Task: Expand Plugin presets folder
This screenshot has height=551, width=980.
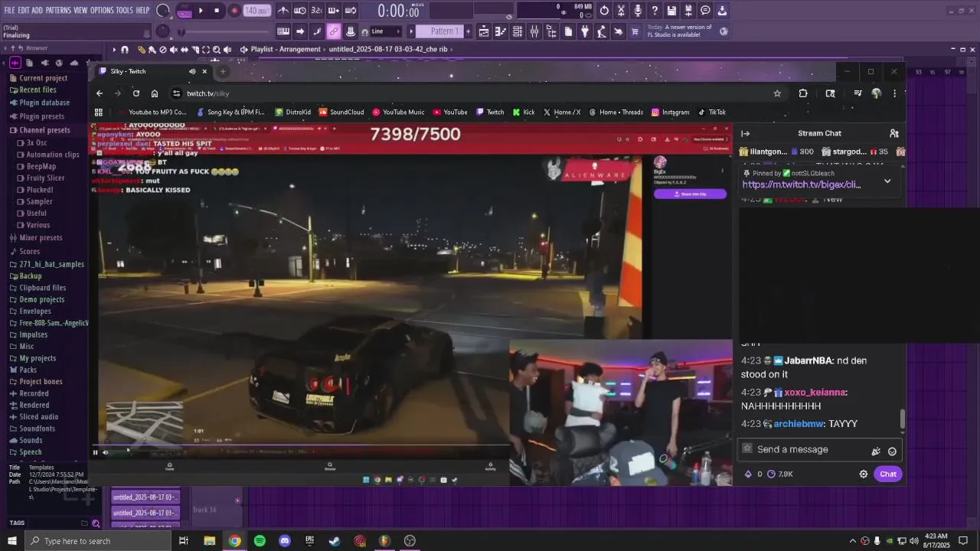Action: (x=42, y=117)
